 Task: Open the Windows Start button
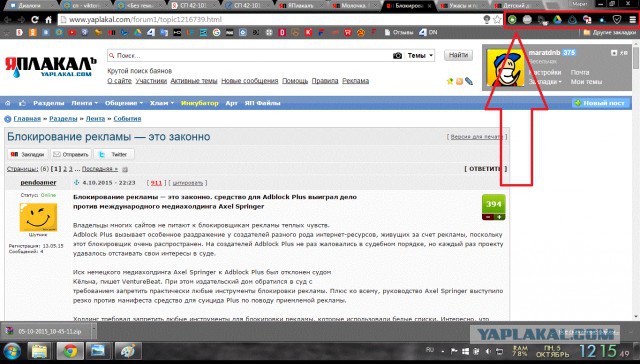click(12, 351)
